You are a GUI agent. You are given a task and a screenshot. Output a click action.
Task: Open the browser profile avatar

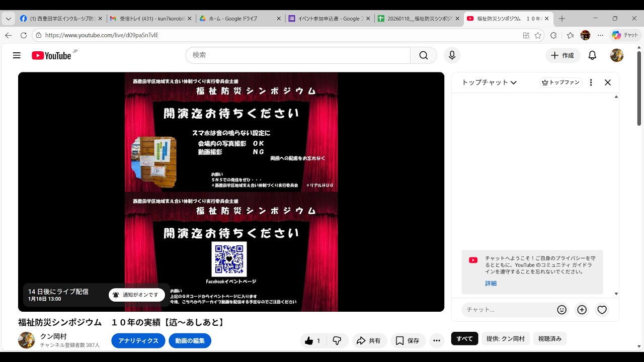585,35
